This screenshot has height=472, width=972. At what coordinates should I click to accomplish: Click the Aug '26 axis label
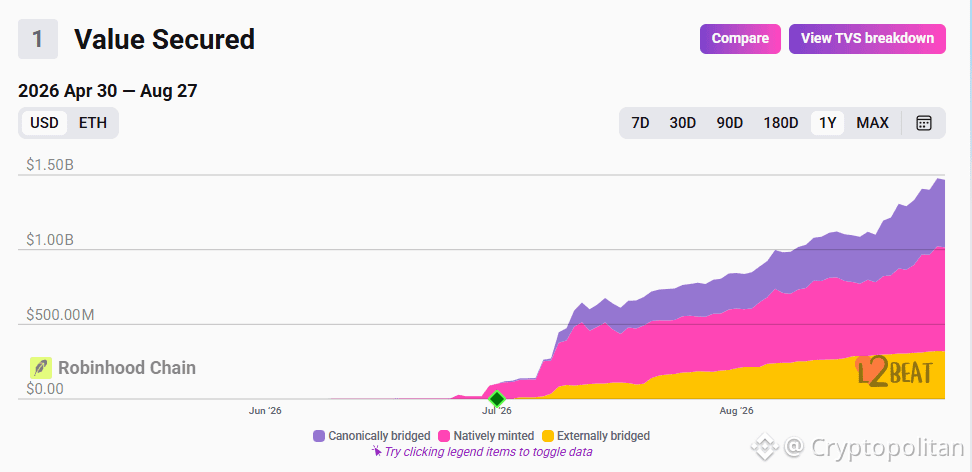pos(736,411)
